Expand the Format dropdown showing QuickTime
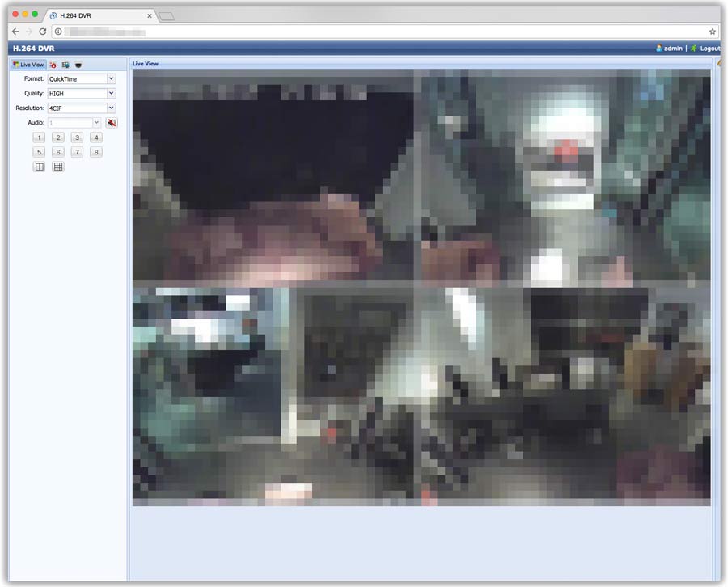The image size is (728, 587). pyautogui.click(x=81, y=79)
